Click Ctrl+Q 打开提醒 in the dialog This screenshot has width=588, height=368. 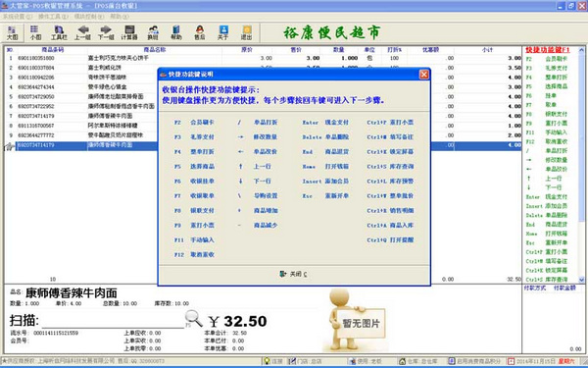tap(390, 240)
